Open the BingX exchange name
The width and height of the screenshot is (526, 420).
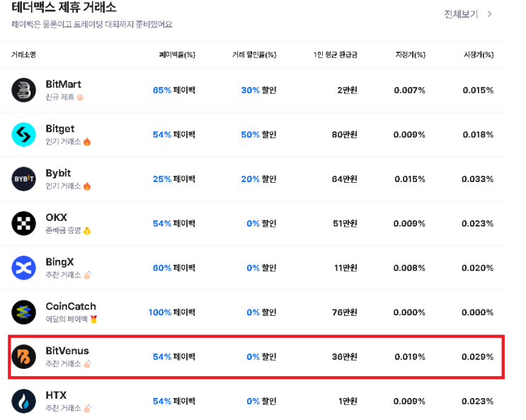click(59, 262)
